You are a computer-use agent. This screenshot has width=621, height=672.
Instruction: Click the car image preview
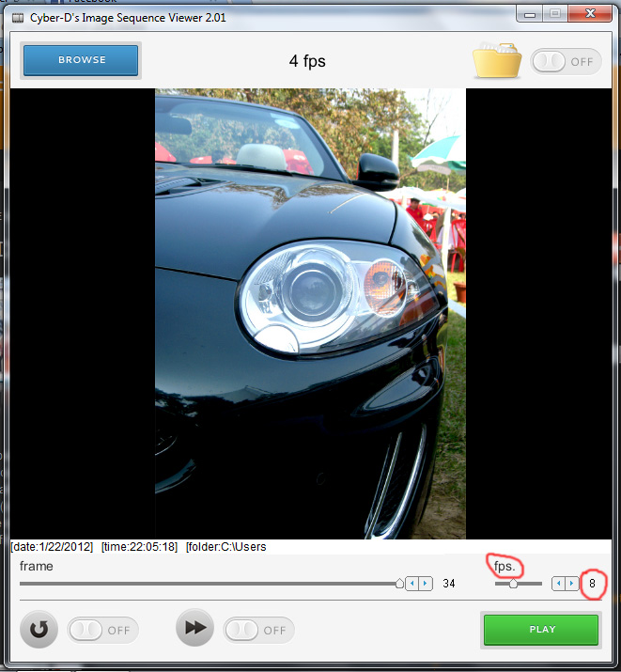tap(310, 314)
